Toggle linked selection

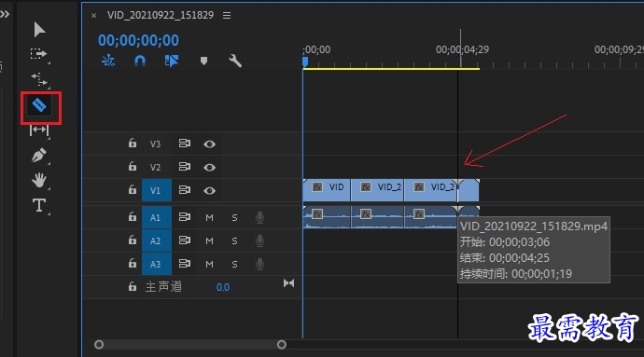[172, 61]
